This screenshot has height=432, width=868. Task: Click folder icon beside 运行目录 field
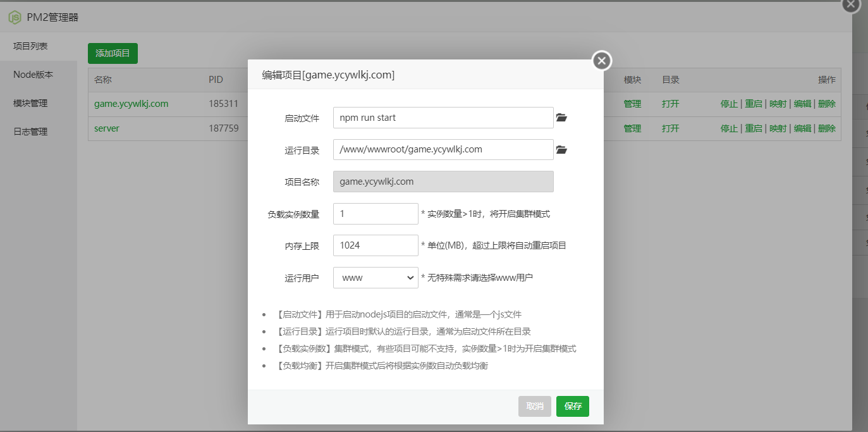(x=561, y=150)
